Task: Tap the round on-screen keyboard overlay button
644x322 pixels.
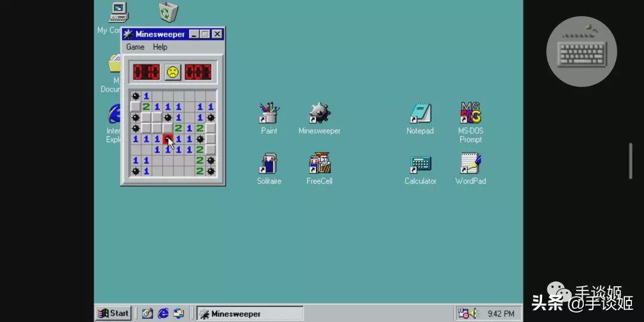Action: click(x=581, y=51)
